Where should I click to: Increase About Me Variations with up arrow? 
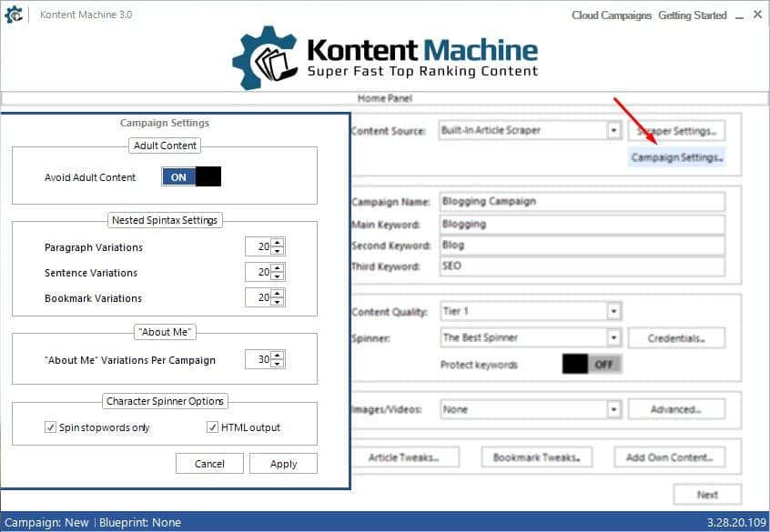[x=278, y=355]
